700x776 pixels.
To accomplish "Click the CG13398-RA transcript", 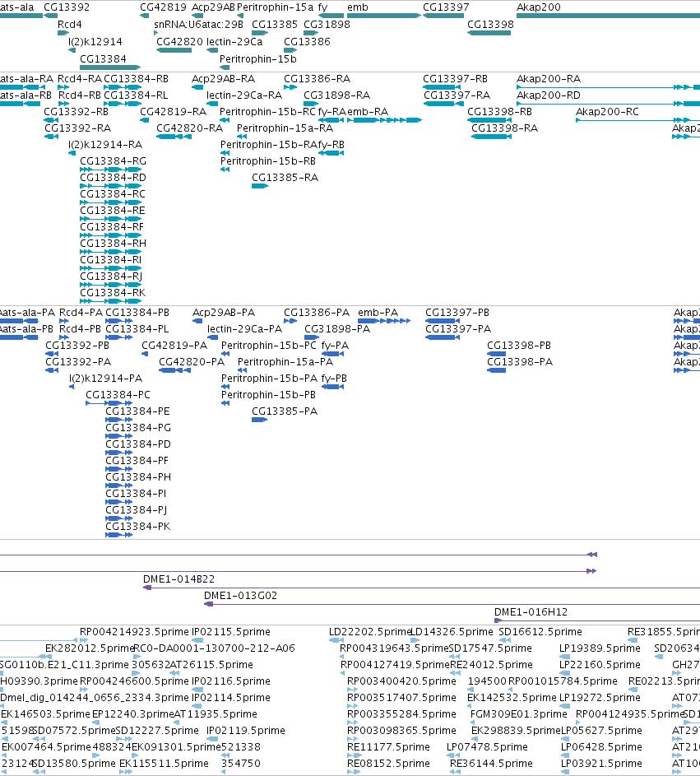I will click(491, 137).
